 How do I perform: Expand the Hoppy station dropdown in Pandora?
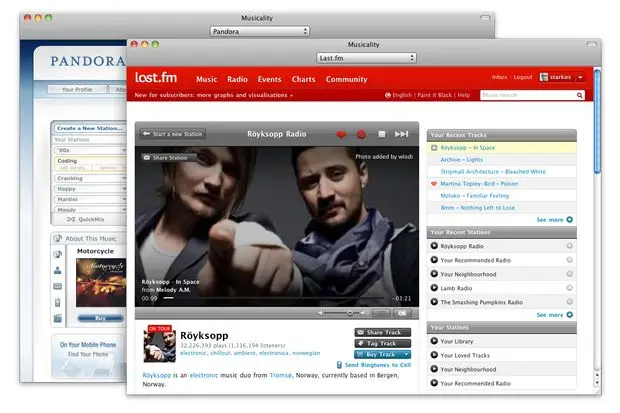tap(124, 189)
